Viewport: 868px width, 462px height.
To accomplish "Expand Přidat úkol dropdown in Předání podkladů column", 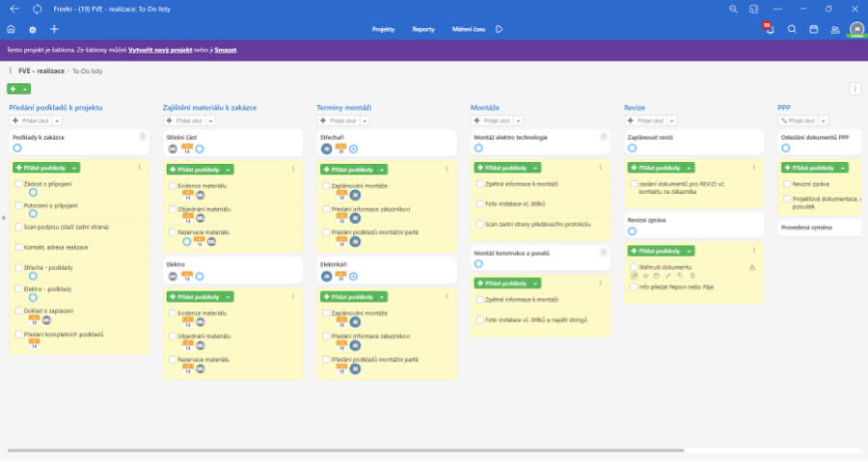I will tap(57, 121).
